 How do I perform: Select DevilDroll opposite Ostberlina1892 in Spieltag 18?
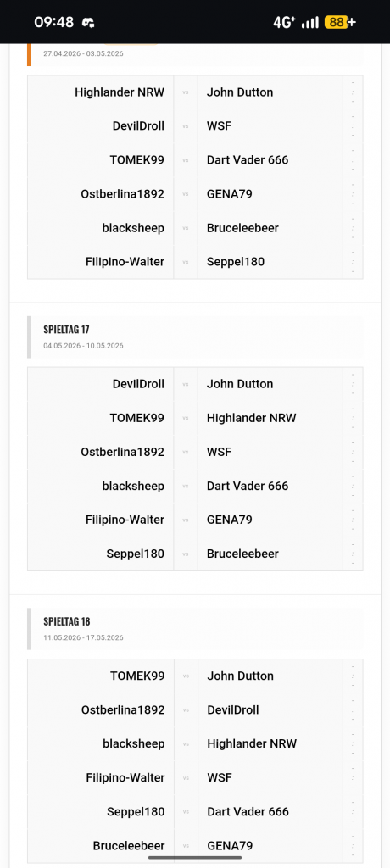coord(233,710)
